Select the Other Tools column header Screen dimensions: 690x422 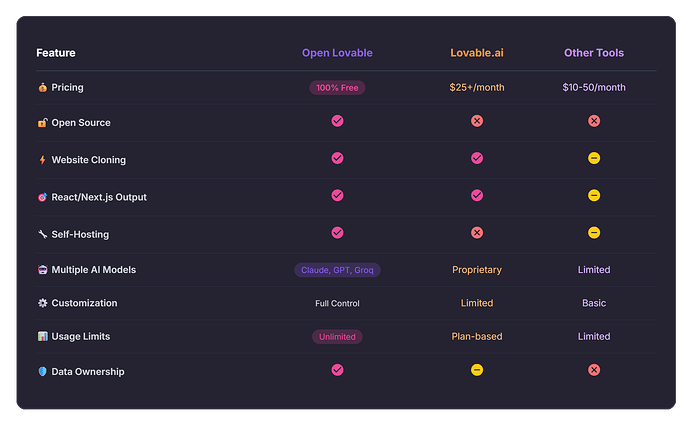point(594,53)
